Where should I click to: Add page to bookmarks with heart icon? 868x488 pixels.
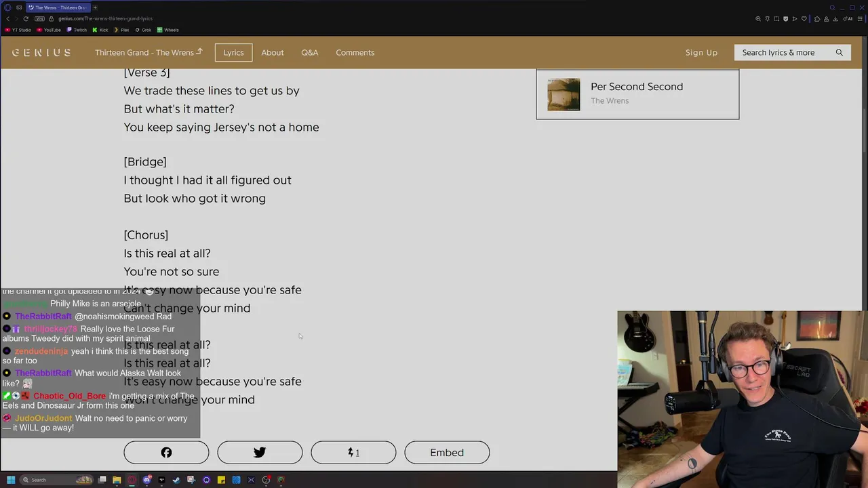point(804,18)
